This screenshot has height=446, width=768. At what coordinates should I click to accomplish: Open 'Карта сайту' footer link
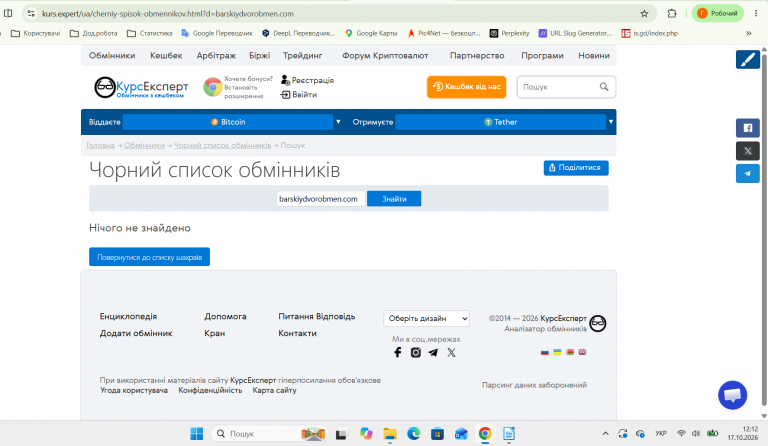[x=274, y=390]
